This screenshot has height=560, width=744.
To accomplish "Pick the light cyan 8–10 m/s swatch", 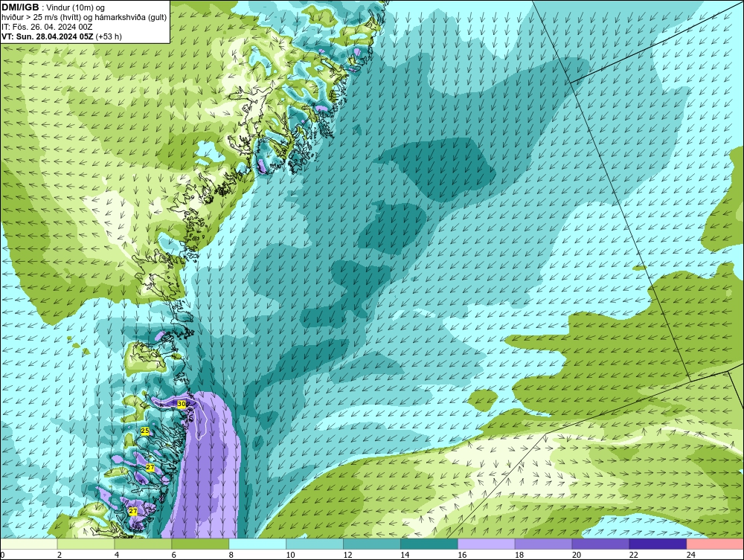I will click(x=257, y=544).
